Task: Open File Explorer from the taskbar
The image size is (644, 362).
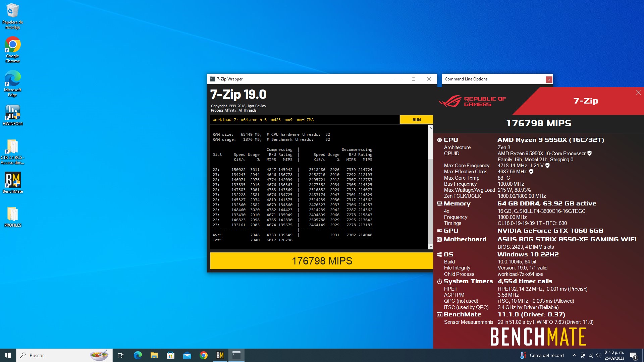Action: [154, 355]
